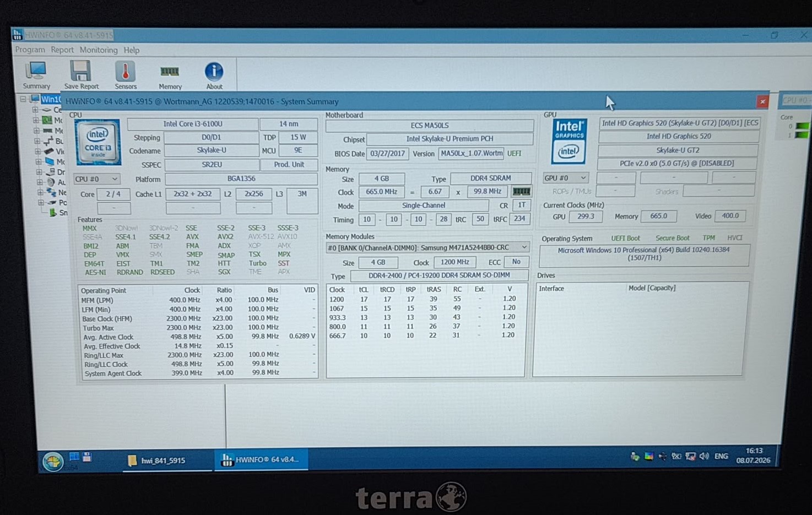Click the Turbo Max operating point row

click(198, 328)
